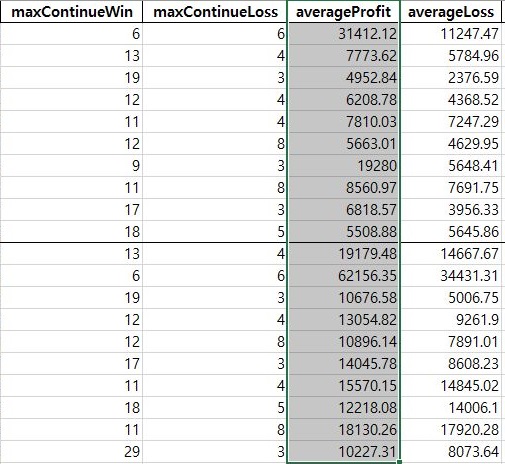Select the cell containing 2376.59

coord(451,78)
